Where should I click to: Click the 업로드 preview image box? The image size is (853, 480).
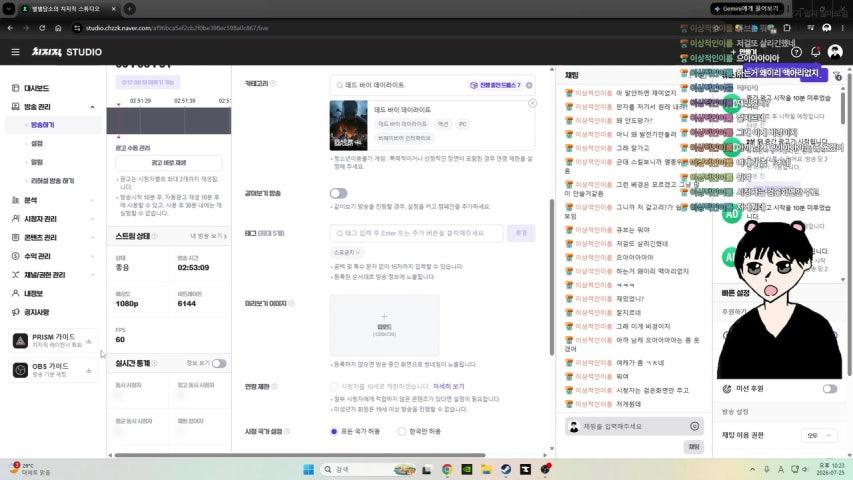385,325
